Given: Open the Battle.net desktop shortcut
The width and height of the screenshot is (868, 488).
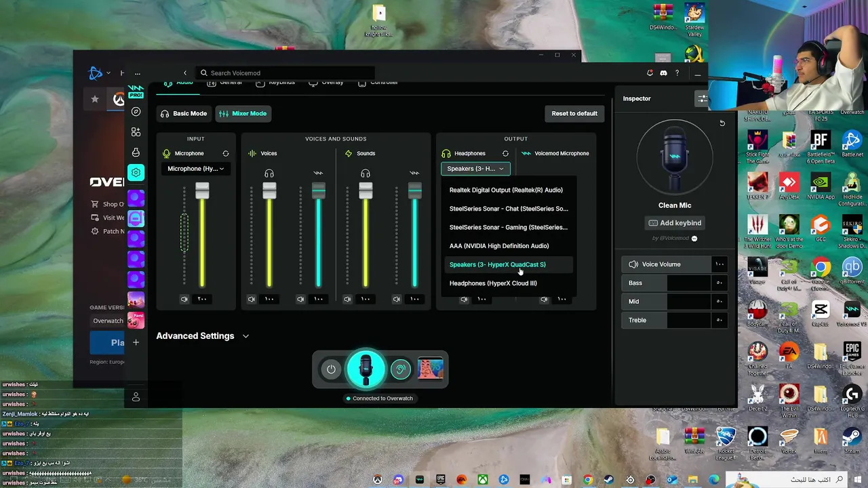Looking at the screenshot, I should click(x=852, y=144).
